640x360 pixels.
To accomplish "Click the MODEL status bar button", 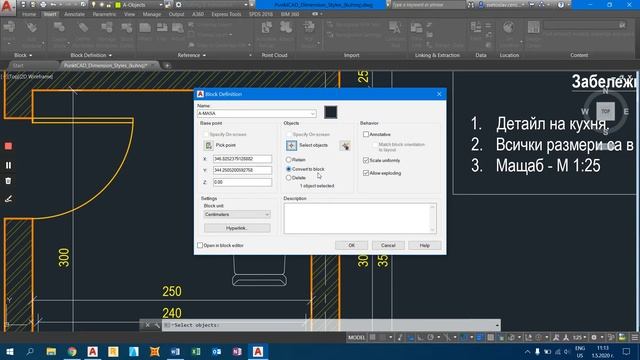I will 356,337.
